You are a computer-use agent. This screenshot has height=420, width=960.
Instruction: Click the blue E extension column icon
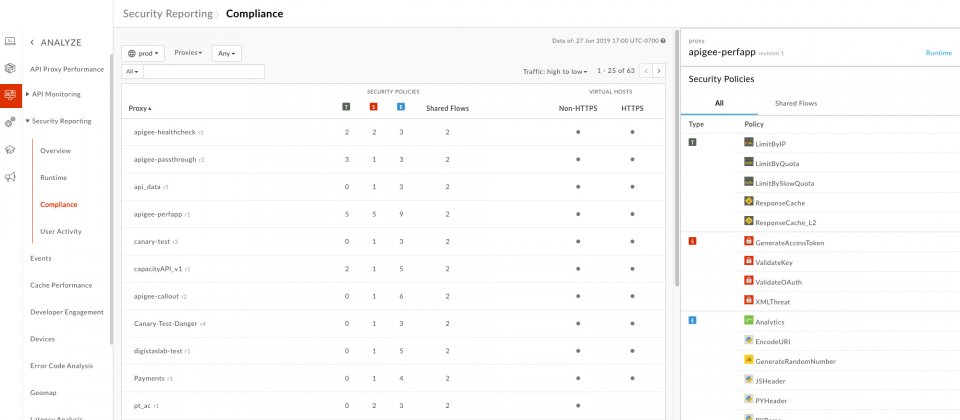tap(400, 107)
